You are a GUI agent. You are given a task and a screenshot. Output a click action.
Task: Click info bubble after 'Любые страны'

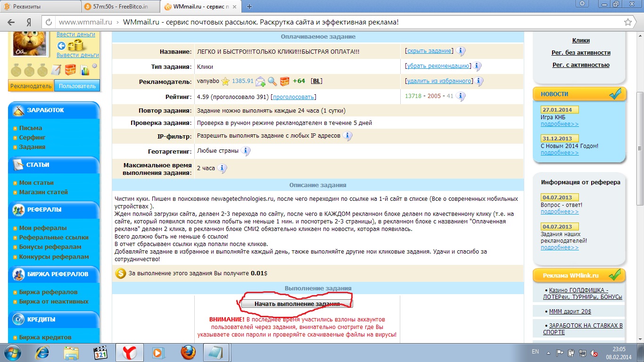pyautogui.click(x=246, y=151)
